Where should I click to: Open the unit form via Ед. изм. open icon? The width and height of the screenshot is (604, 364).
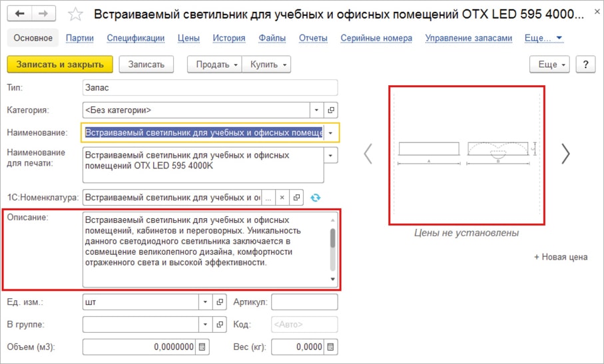220,302
